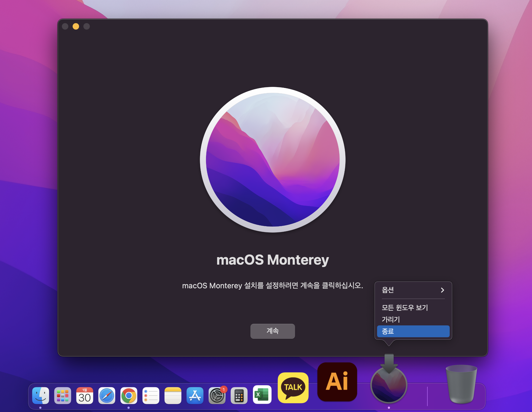Open the App Store icon
This screenshot has width=532, height=412.
tap(195, 396)
